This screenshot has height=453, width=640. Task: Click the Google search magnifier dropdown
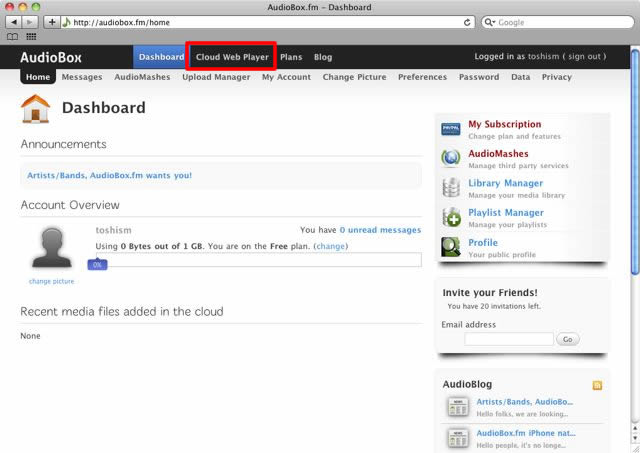489,22
